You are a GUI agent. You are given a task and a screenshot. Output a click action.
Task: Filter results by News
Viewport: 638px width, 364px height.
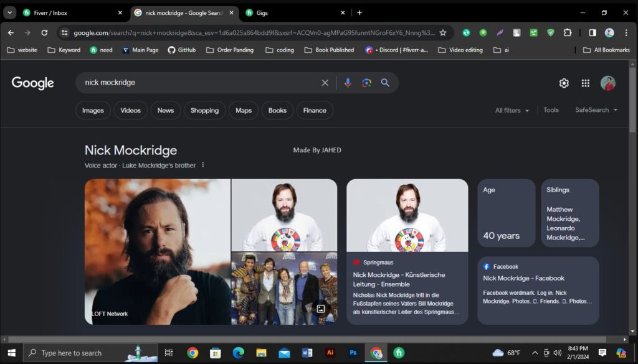[166, 111]
